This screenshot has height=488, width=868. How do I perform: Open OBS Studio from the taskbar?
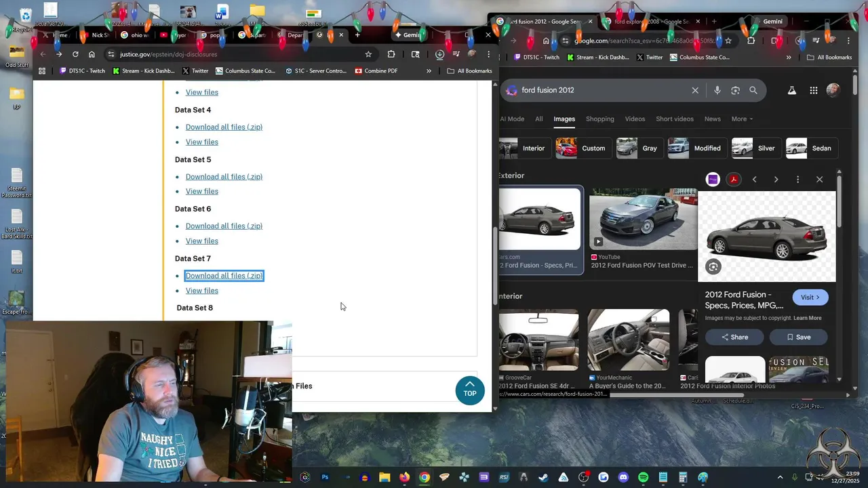coord(584,477)
